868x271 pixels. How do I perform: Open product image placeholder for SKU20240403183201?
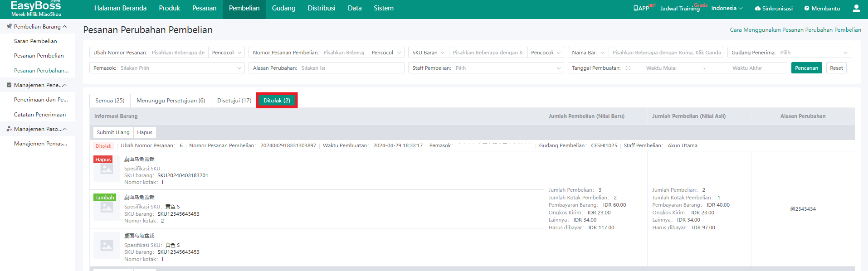[107, 169]
